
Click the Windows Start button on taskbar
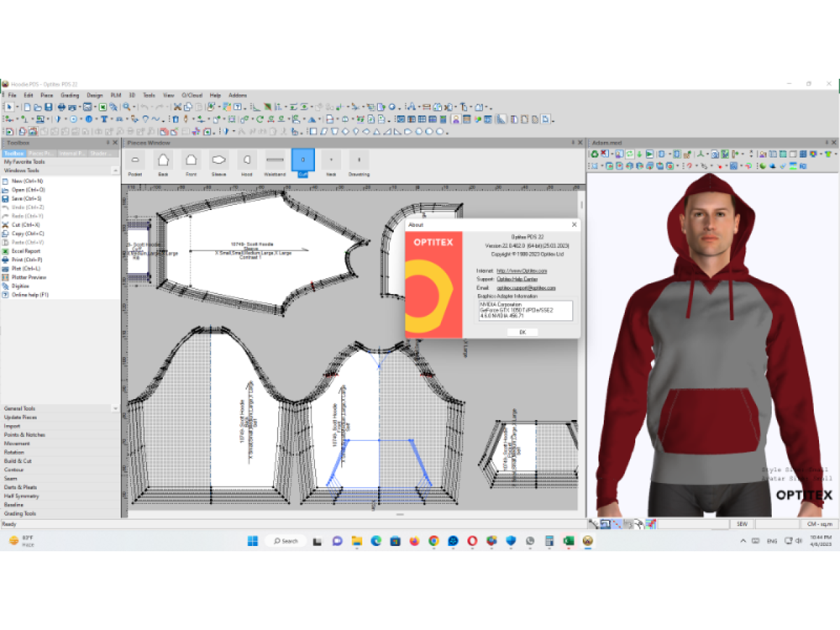click(253, 541)
